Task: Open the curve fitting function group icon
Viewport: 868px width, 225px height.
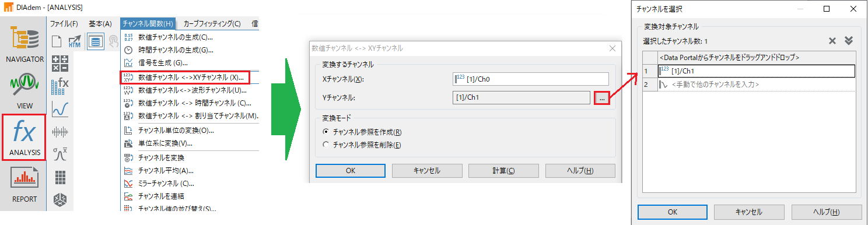Action: click(60, 109)
